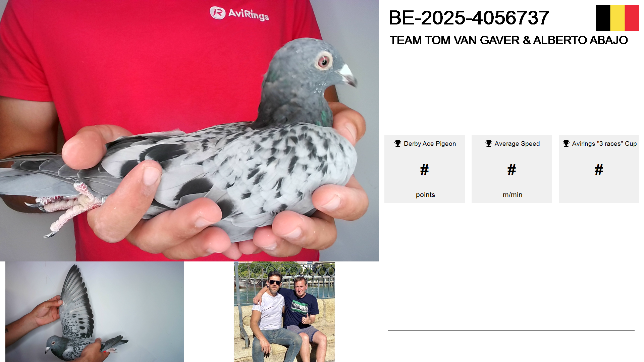Click the black stripe of the flag
The image size is (644, 362).
(603, 18)
